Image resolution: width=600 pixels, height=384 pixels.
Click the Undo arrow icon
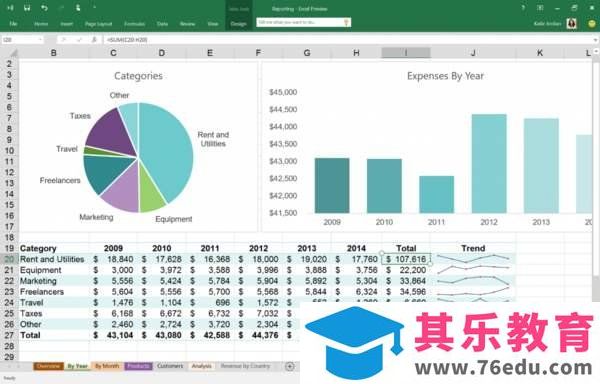click(44, 8)
